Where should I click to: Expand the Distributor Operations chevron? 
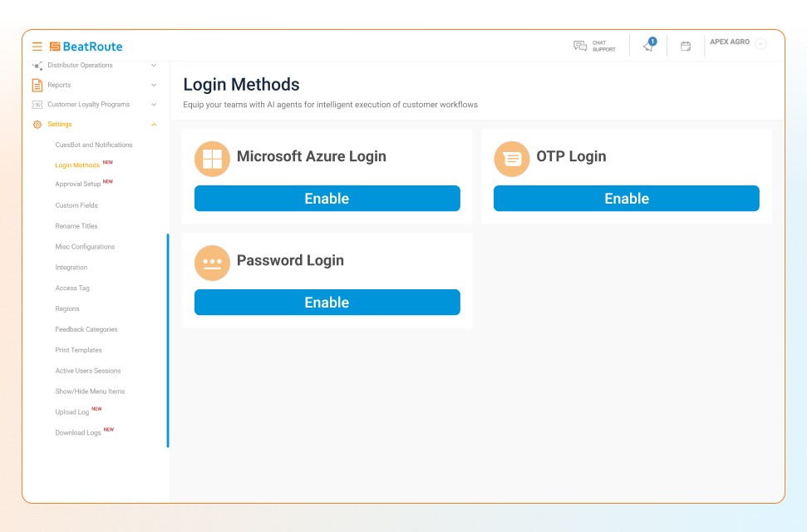point(154,66)
